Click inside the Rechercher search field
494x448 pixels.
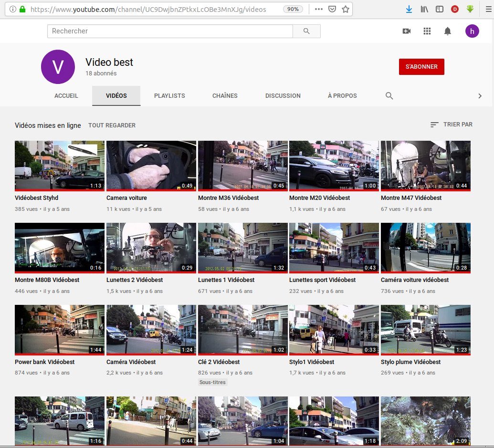(170, 31)
